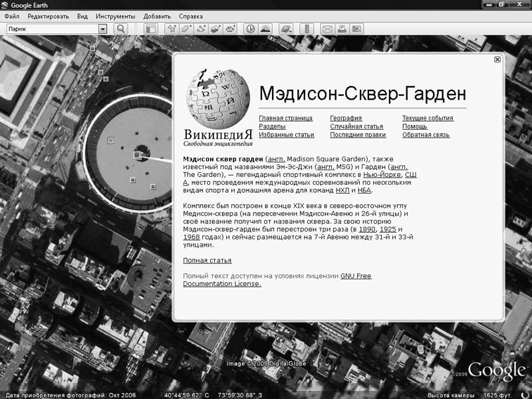The width and height of the screenshot is (532, 399).
Task: Click into the search field containing Париж
Action: pos(53,29)
